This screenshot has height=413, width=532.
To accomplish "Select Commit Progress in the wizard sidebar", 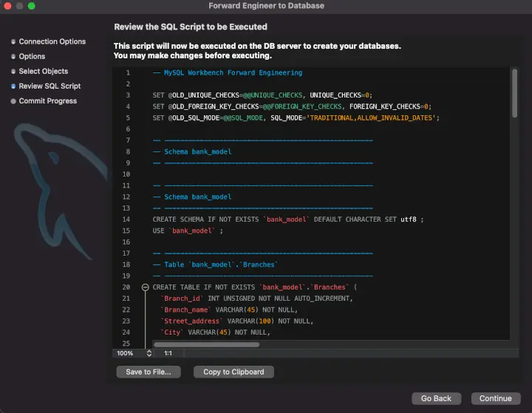I will click(x=47, y=101).
